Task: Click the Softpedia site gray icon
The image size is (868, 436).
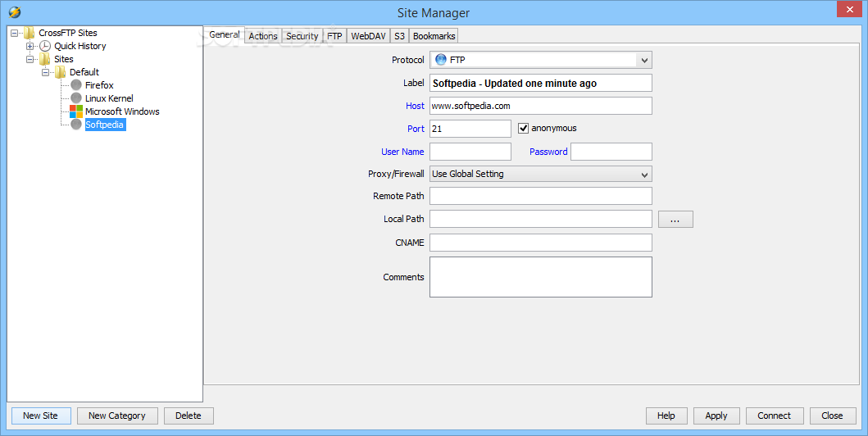Action: point(76,125)
